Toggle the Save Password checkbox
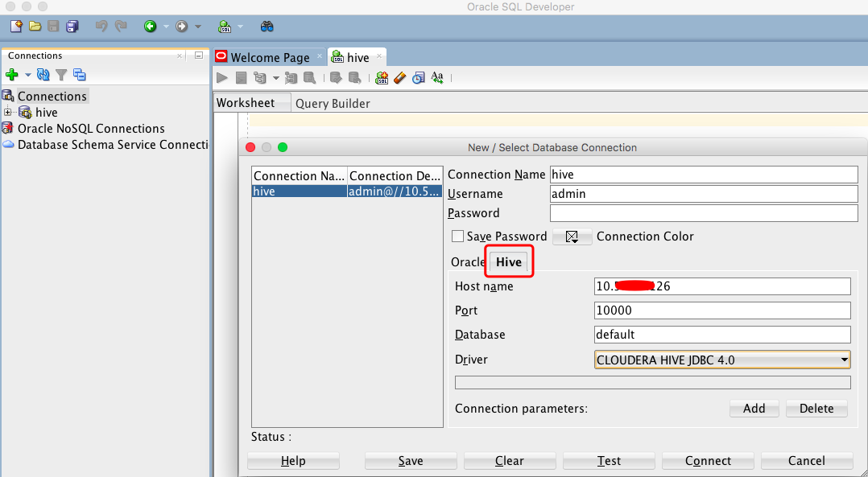 457,236
